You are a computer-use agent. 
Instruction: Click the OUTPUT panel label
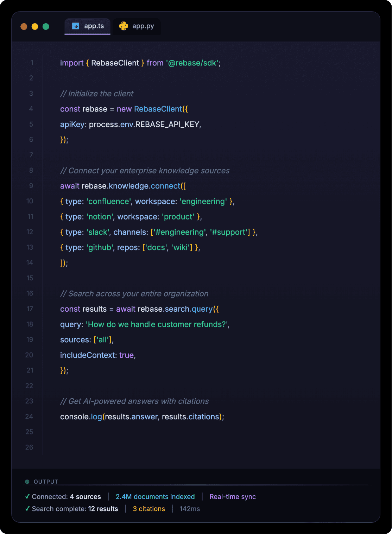[46, 482]
